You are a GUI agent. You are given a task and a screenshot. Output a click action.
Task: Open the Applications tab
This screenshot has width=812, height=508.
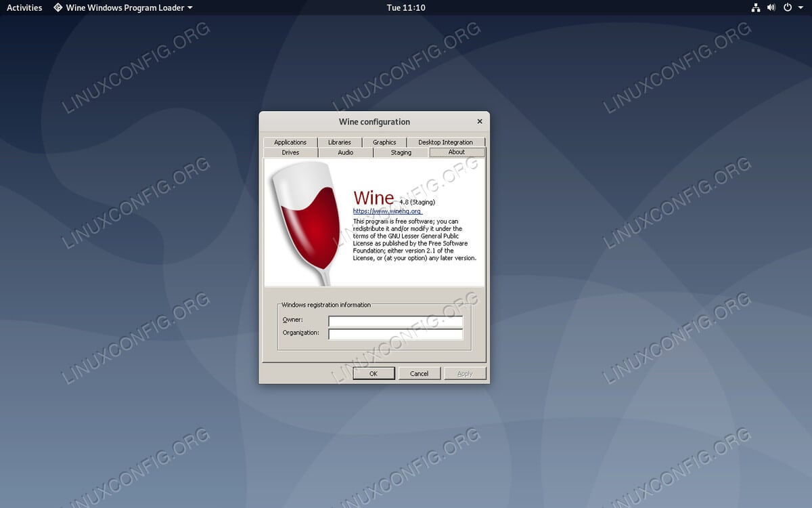pyautogui.click(x=290, y=142)
